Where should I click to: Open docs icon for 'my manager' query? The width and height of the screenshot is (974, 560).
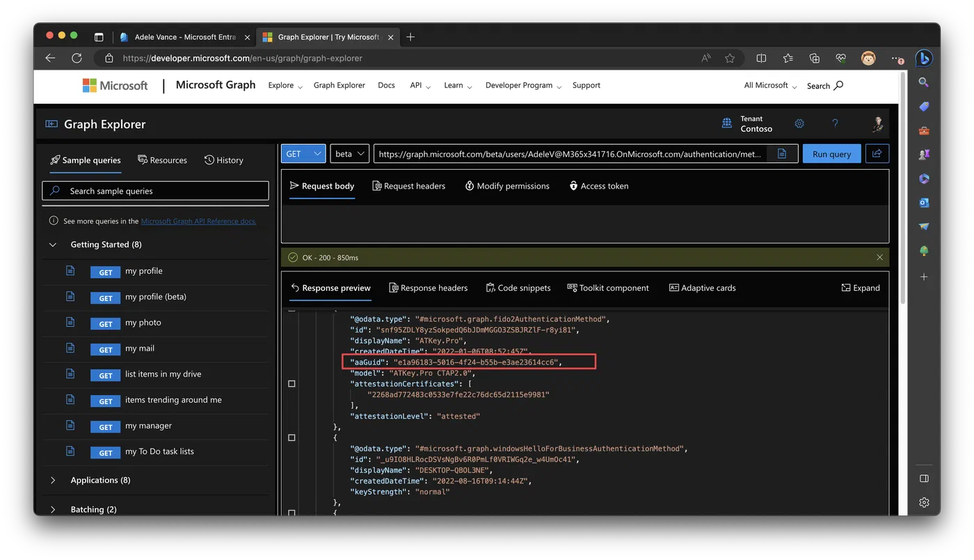(70, 425)
